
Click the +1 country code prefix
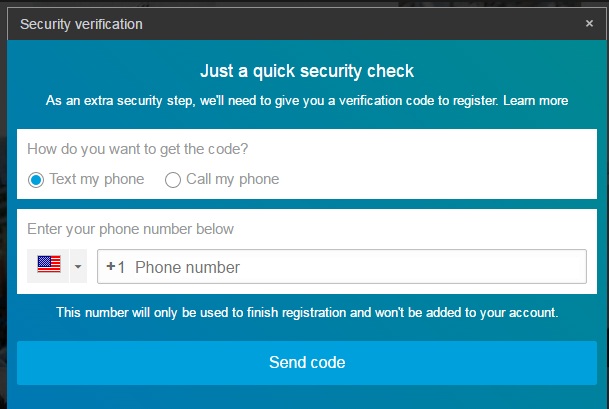[116, 267]
